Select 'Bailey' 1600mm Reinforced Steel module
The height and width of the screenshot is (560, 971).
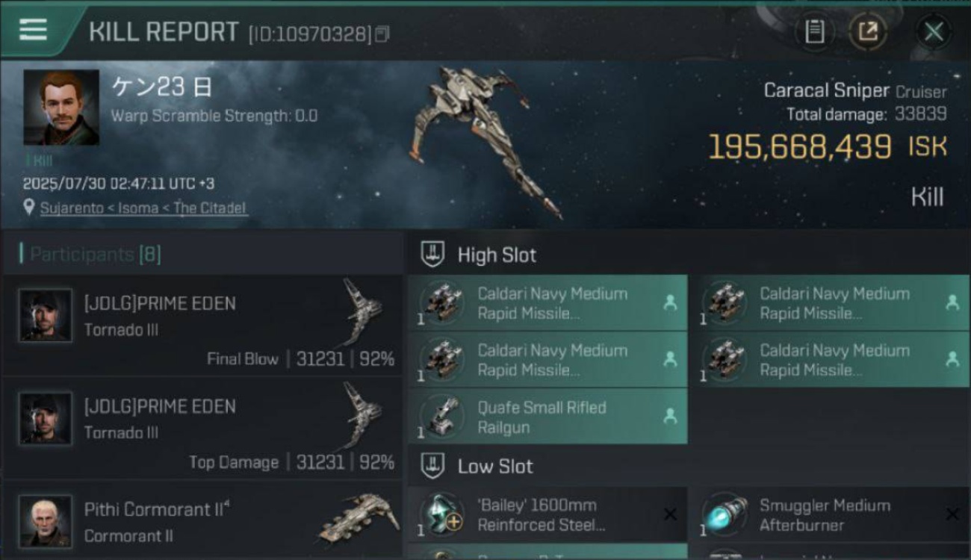(x=547, y=514)
